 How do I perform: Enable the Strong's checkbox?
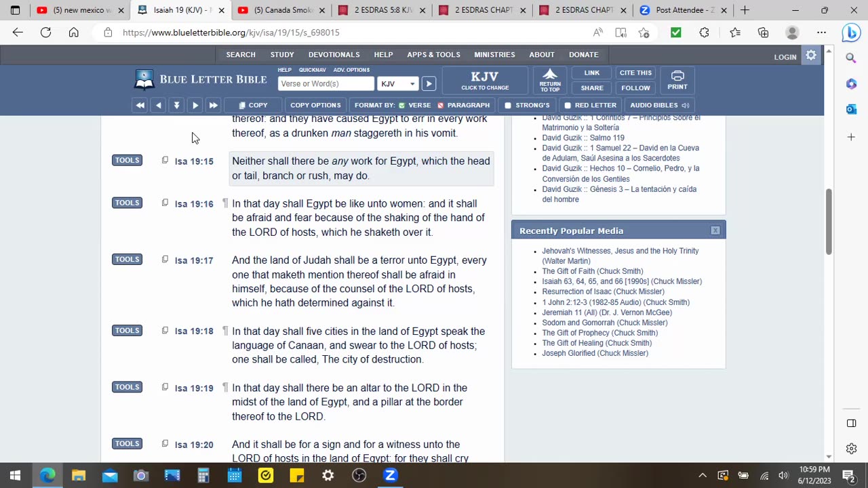point(508,105)
